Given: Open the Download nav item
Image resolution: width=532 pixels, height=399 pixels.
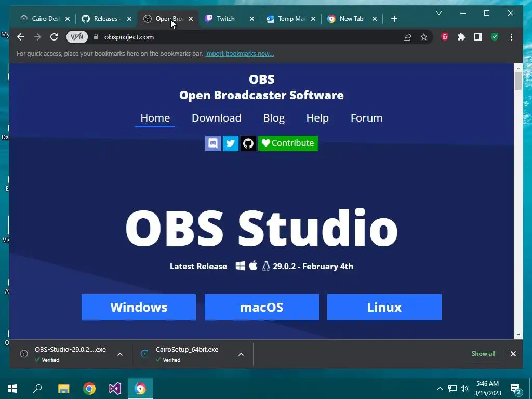Looking at the screenshot, I should pos(217,118).
